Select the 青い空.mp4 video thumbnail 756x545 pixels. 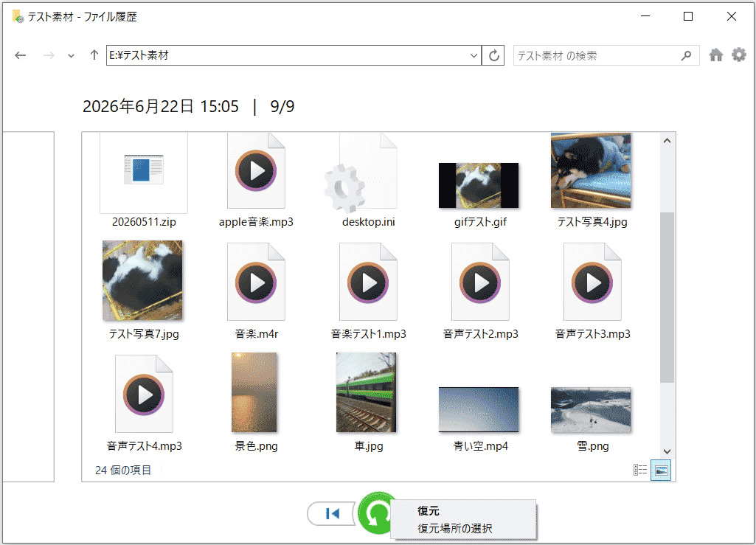(x=478, y=409)
